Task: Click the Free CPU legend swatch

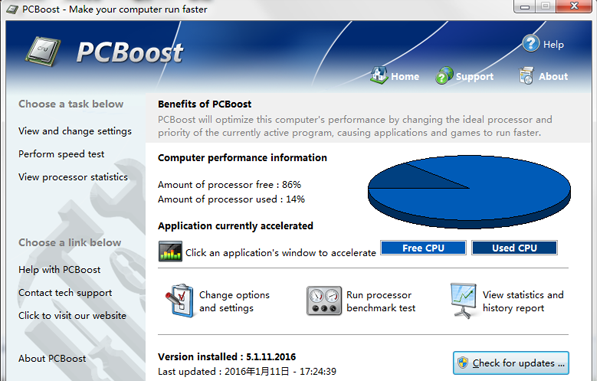Action: [423, 248]
